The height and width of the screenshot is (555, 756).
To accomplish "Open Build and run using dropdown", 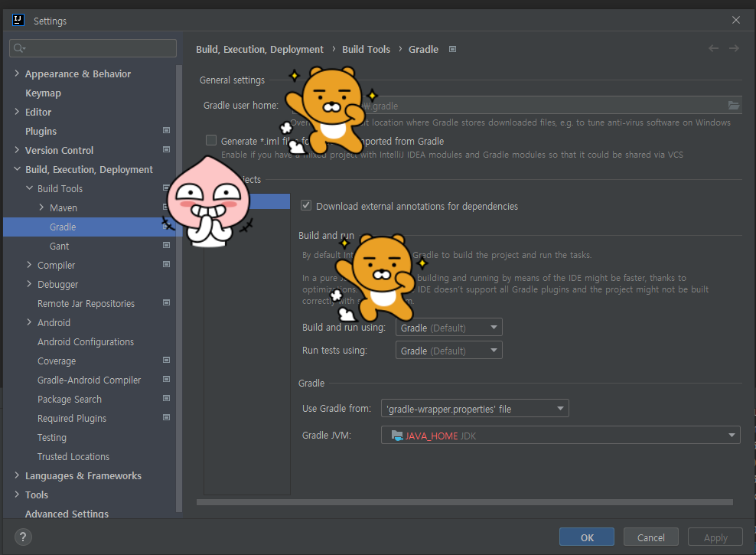I will click(449, 328).
